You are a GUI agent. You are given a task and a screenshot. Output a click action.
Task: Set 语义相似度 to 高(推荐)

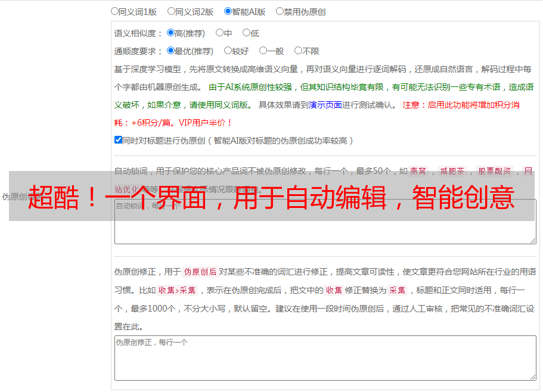coord(170,33)
